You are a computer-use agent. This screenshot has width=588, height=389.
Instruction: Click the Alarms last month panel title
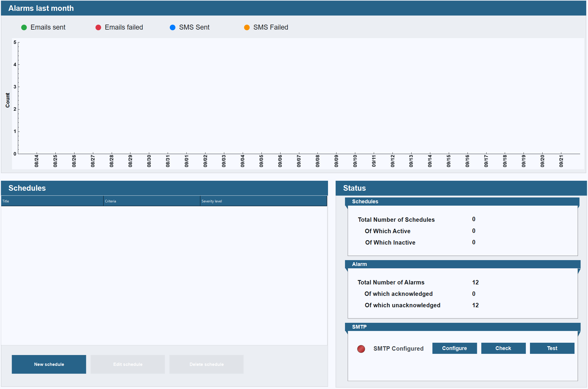(41, 8)
